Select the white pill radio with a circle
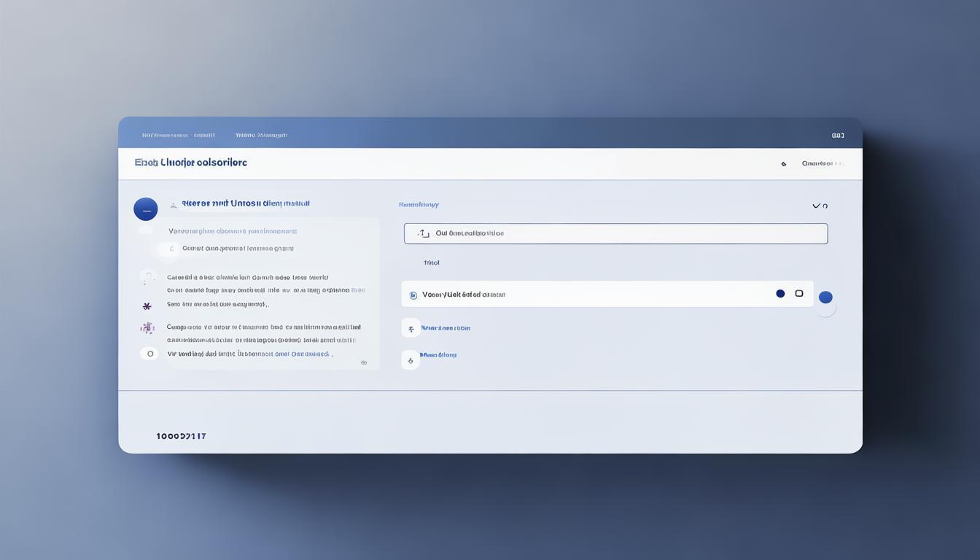This screenshot has height=560, width=980. tap(149, 354)
